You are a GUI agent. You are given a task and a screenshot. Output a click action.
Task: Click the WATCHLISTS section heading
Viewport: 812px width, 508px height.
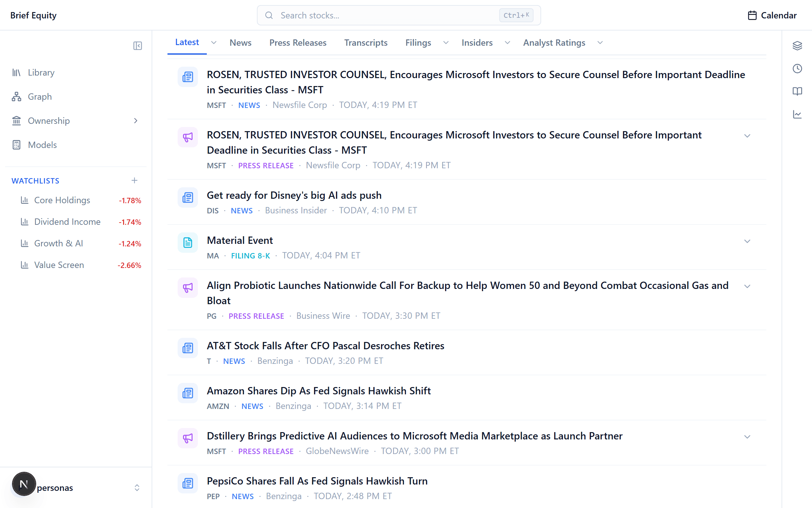coord(35,181)
